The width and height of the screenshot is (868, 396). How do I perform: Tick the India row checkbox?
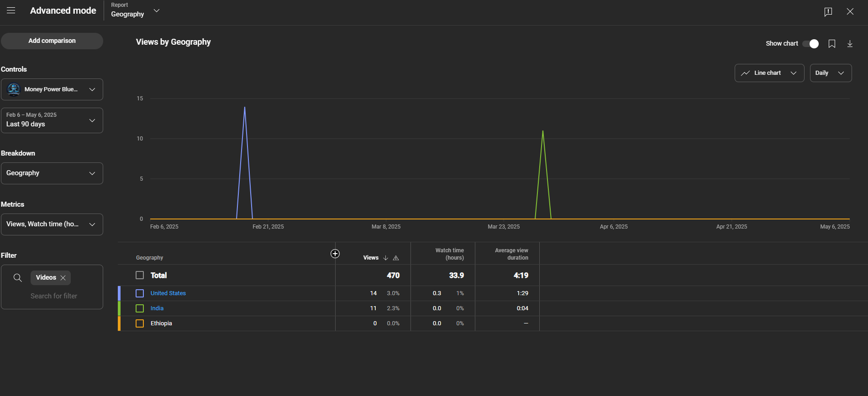(x=140, y=308)
